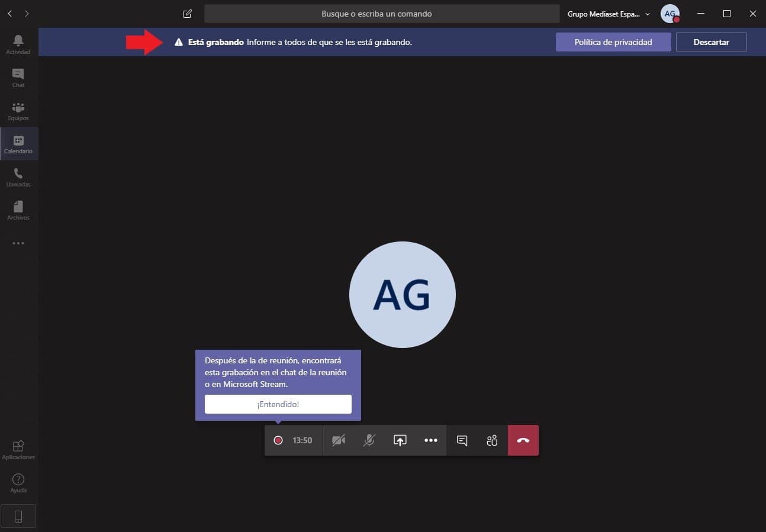766x532 pixels.
Task: Open the Chat section in sidebar
Action: (18, 77)
